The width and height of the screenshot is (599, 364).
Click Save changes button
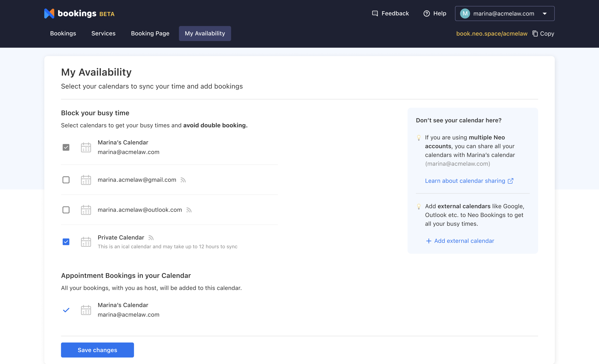(97, 350)
